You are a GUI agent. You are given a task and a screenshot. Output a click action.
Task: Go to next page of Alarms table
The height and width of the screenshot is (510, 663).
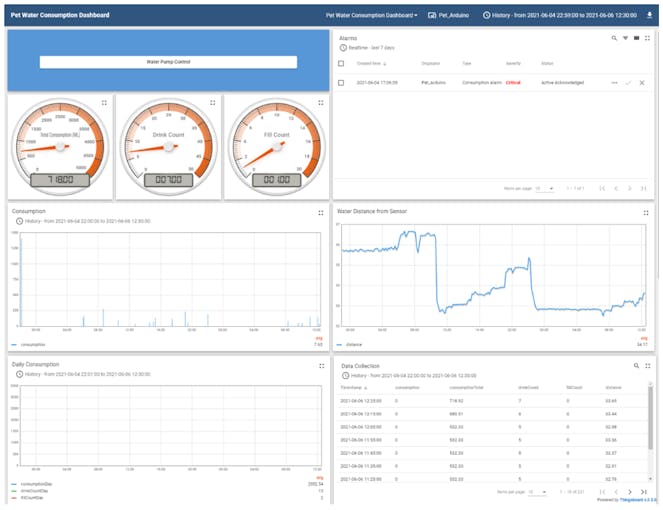click(x=630, y=189)
